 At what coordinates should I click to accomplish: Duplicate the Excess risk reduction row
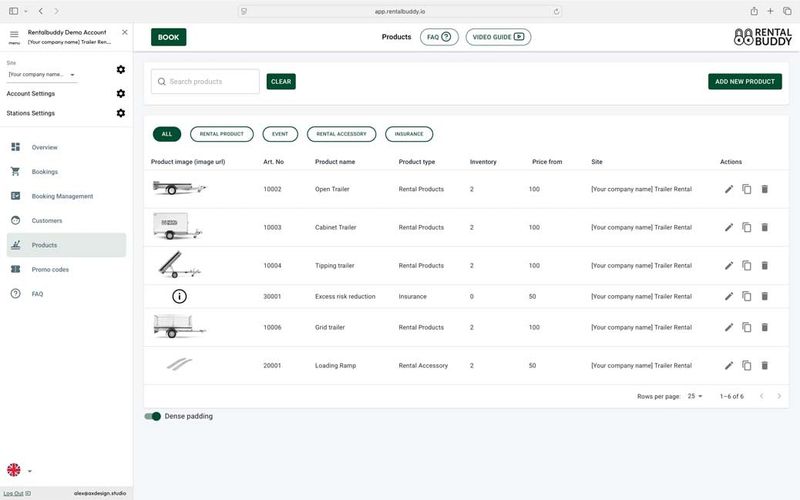746,296
